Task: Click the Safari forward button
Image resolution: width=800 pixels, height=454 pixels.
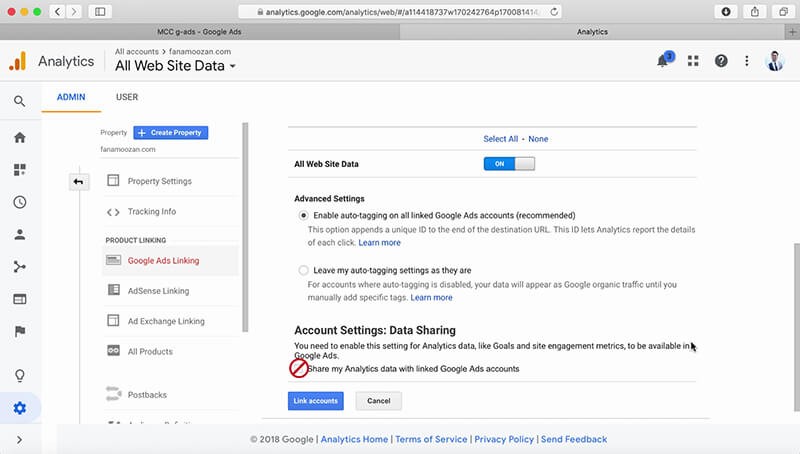Action: coord(74,12)
